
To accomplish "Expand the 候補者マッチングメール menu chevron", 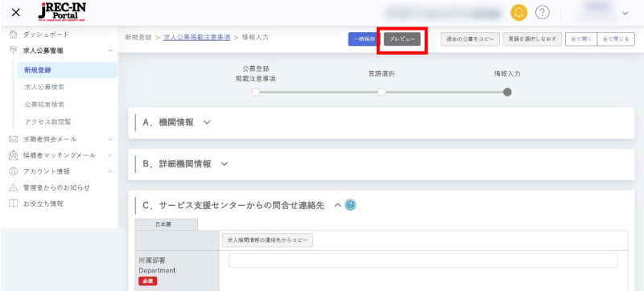I will 110,155.
